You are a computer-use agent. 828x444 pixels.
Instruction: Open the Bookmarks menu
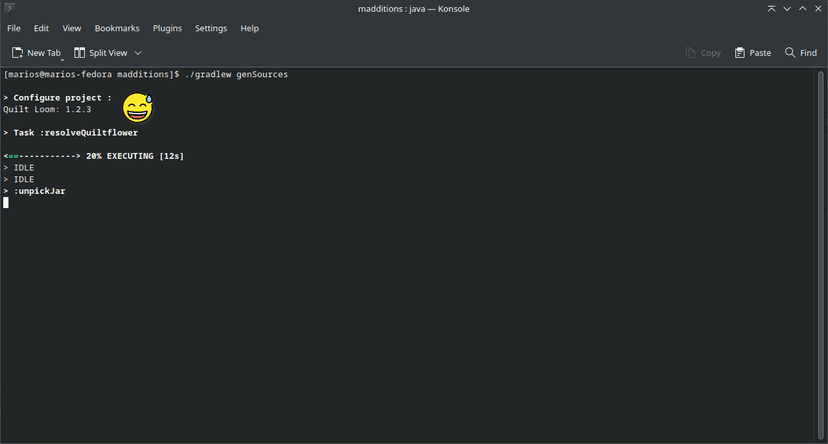(117, 29)
